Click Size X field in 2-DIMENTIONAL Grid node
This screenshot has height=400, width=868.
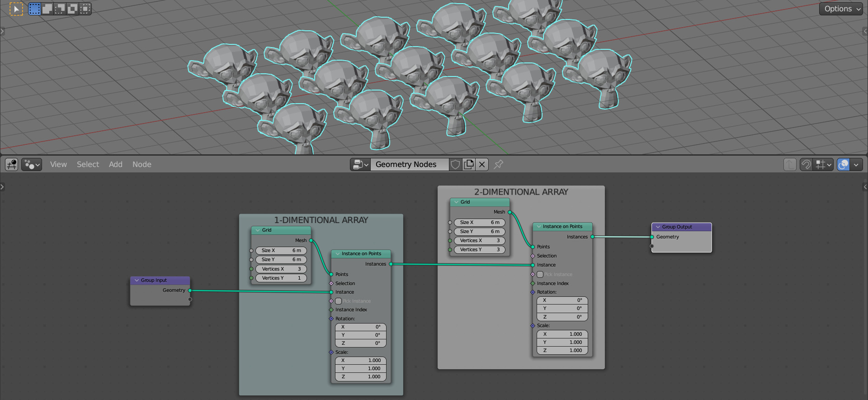pos(480,223)
